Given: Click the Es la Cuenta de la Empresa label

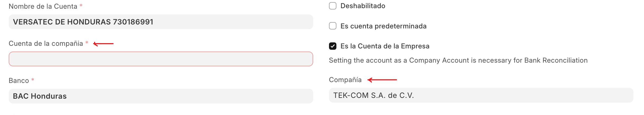Looking at the screenshot, I should (385, 46).
